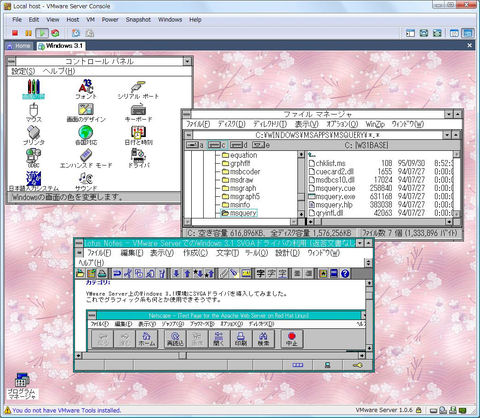Click the revert to snapshot icon
The image size is (480, 418).
click(x=90, y=33)
